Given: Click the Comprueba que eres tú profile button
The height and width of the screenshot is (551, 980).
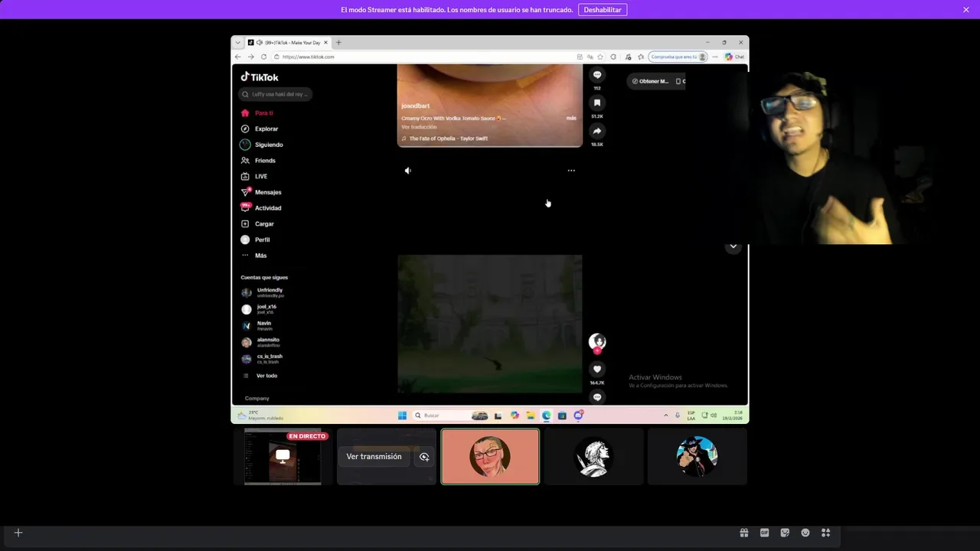Looking at the screenshot, I should coord(678,57).
